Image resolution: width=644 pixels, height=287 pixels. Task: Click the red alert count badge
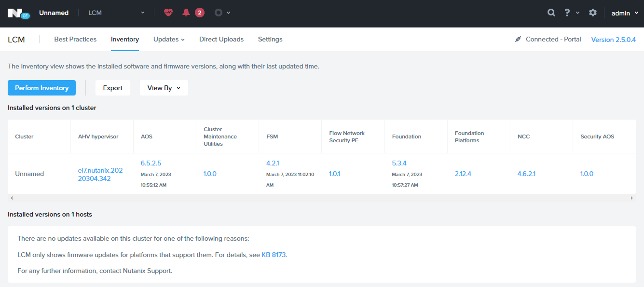(x=200, y=13)
